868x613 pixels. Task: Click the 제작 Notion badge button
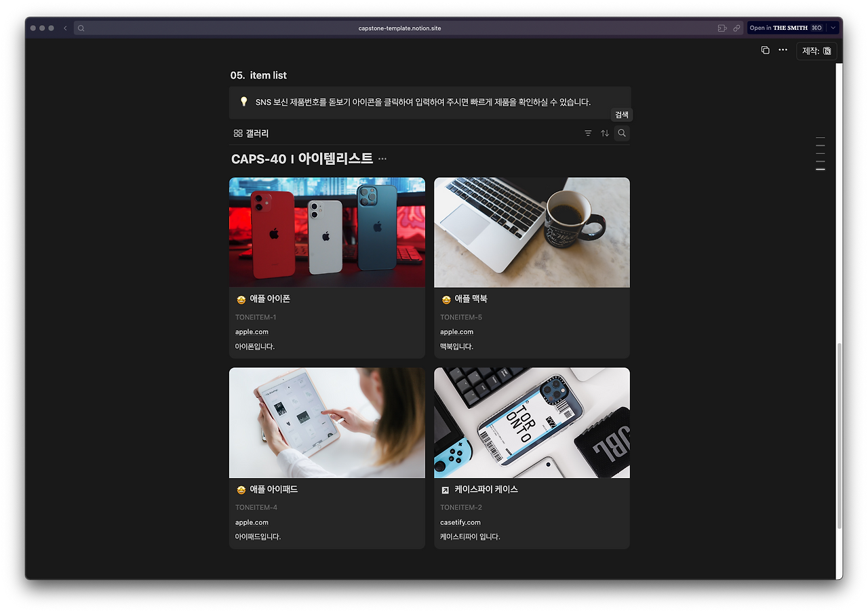tap(816, 51)
